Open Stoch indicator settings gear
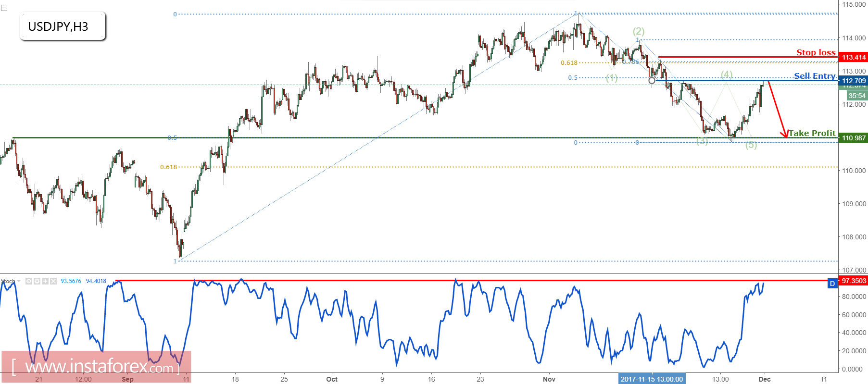868x384 pixels. [x=37, y=281]
